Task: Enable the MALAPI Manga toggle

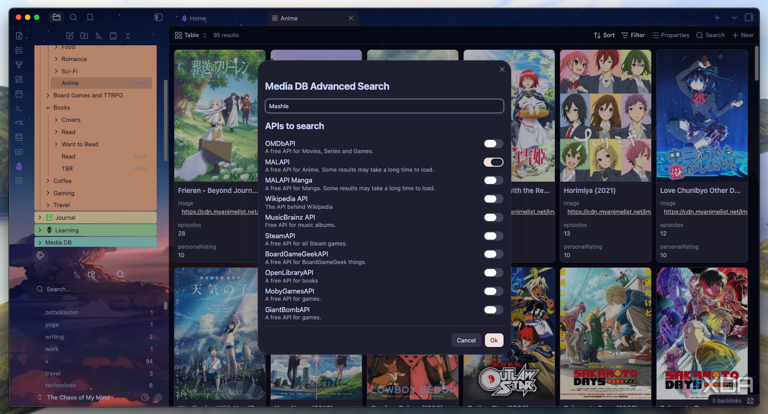Action: click(493, 180)
